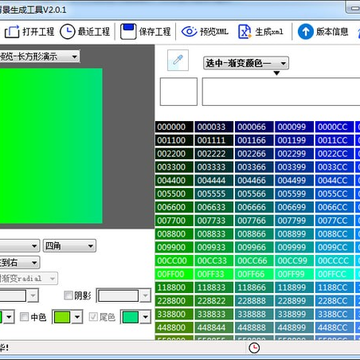Image resolution: width=360 pixels, height=360 pixels.
Task: Pick color 005599 from the palette
Action: coord(294,194)
